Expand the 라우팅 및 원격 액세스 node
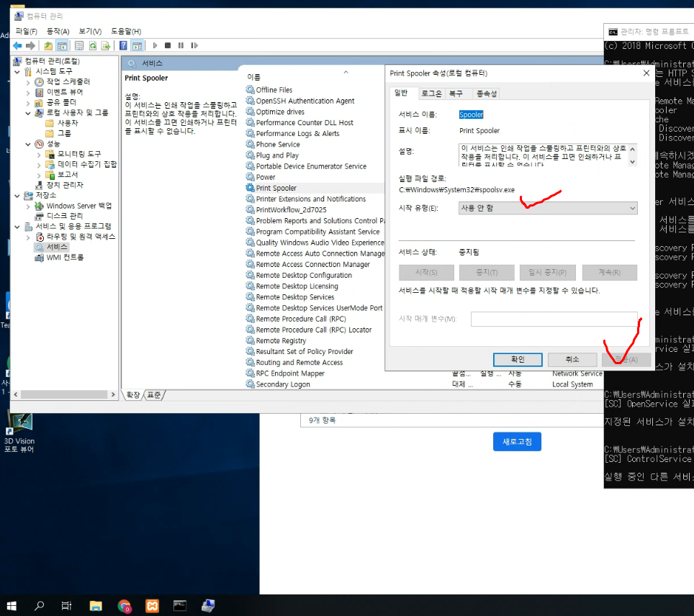This screenshot has width=694, height=616. [28, 237]
